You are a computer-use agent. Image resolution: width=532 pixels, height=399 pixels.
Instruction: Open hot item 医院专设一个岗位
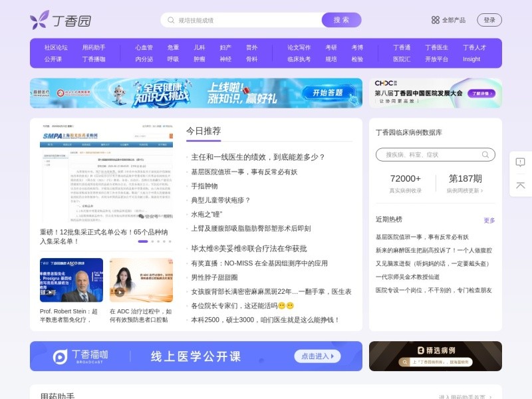(434, 290)
